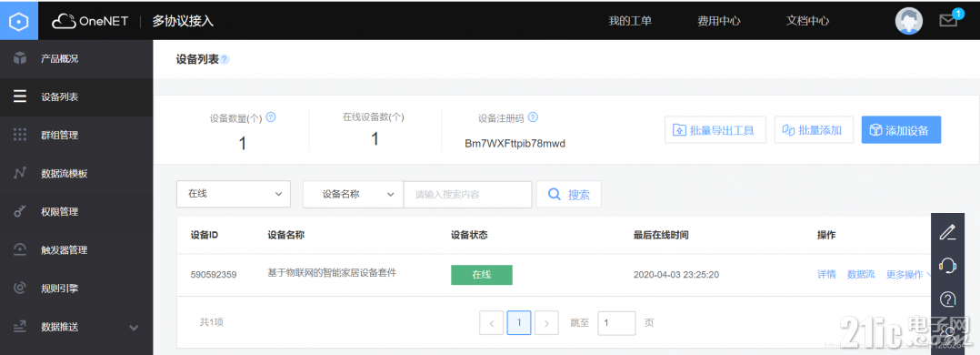The height and width of the screenshot is (355, 980).
Task: Open 文档中心 in top navigation
Action: 807,21
